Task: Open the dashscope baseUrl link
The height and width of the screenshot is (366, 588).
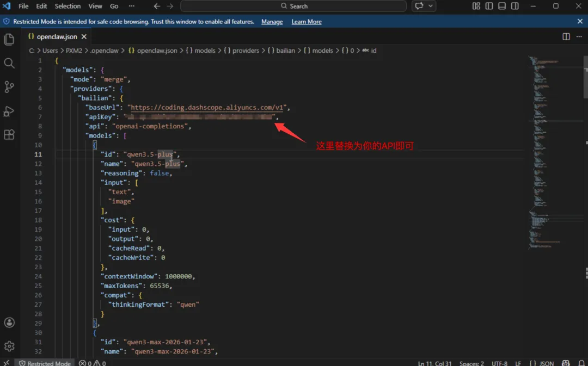Action: click(x=207, y=108)
